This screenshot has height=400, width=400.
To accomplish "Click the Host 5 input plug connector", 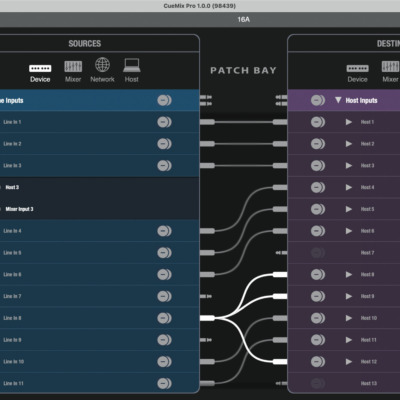I will [x=280, y=209].
